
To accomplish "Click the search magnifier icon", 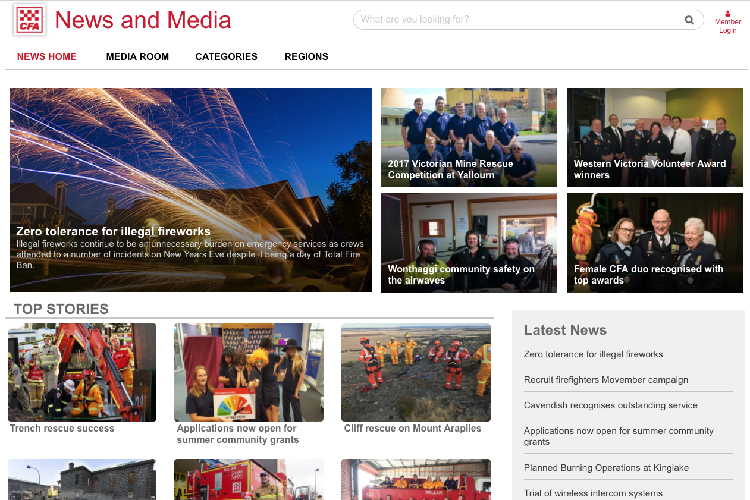I will click(x=688, y=20).
